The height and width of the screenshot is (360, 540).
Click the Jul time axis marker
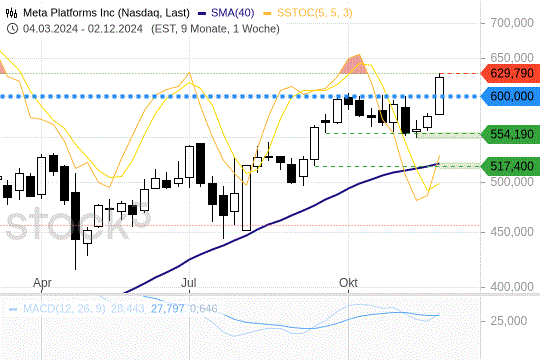click(189, 283)
